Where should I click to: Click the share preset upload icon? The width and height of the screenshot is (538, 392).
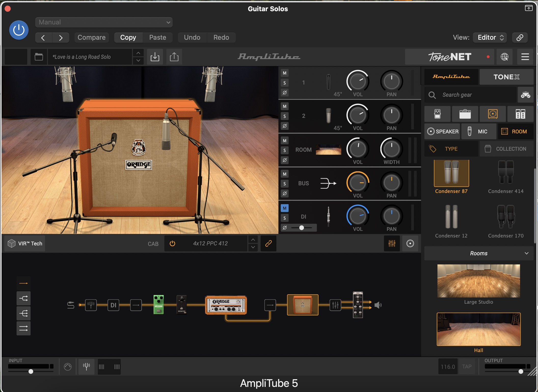point(174,57)
